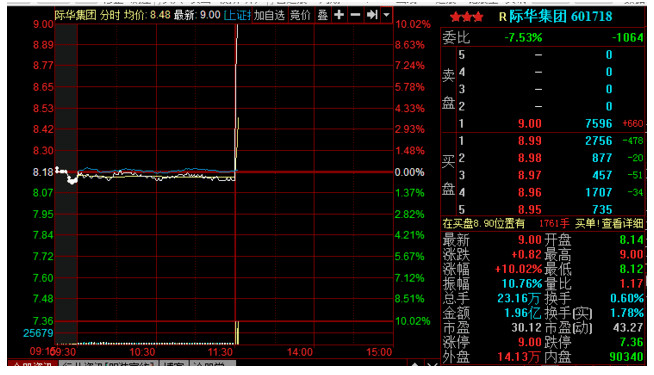Jump to latest with arrow-bar icon
654x375 pixels.
click(372, 15)
